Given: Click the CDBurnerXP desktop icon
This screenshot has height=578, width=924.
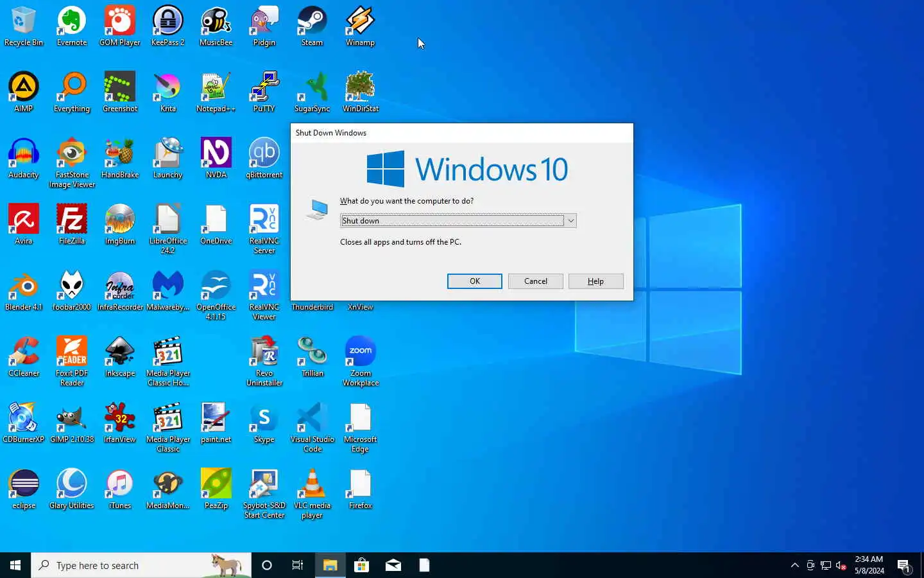Looking at the screenshot, I should coord(24,423).
